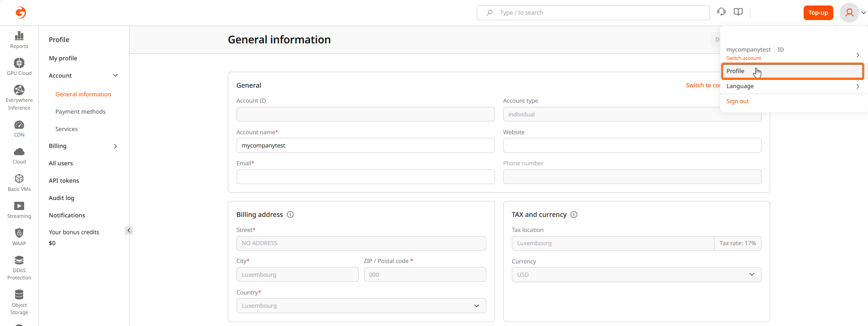Click the user avatar icon
This screenshot has height=326, width=868.
[x=849, y=13]
